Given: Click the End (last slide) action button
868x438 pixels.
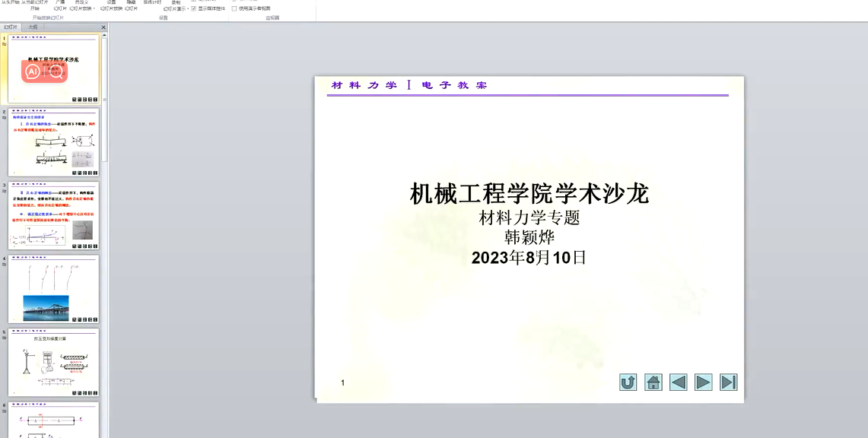Looking at the screenshot, I should 728,382.
